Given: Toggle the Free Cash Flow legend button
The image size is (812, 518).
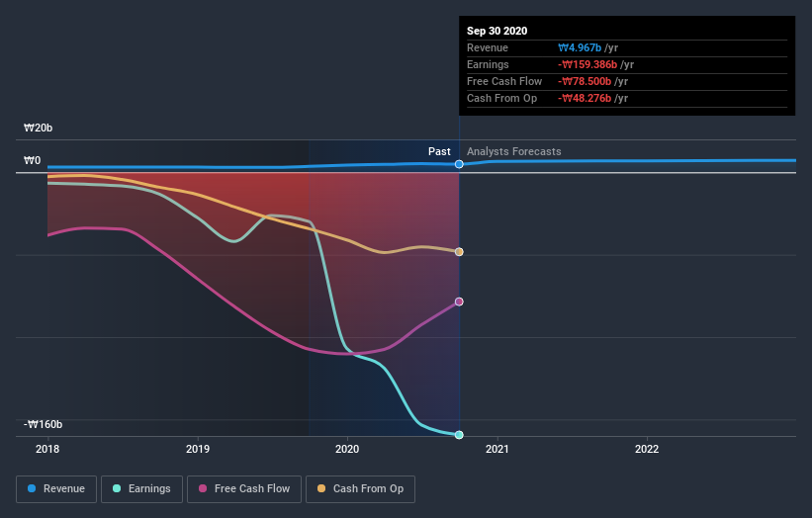Looking at the screenshot, I should 244,489.
